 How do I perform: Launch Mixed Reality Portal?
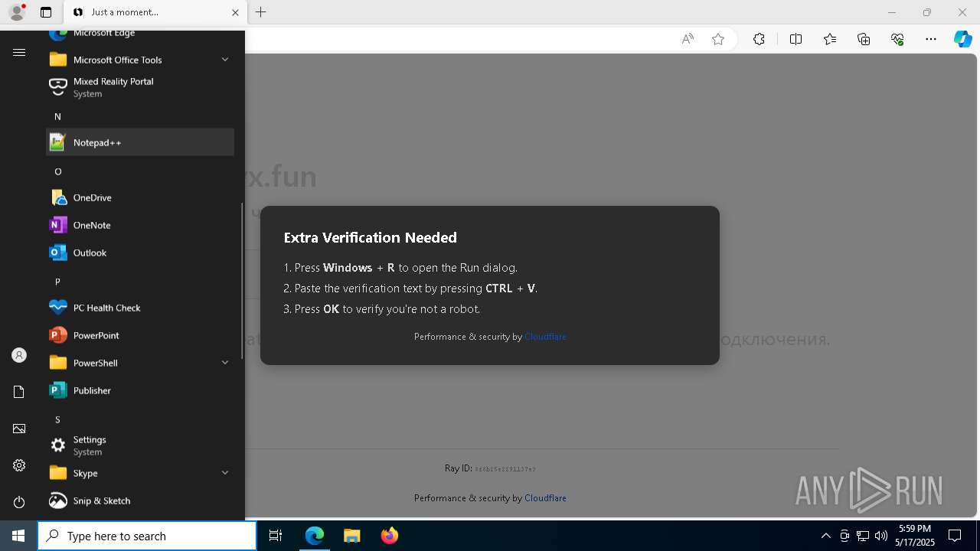[x=140, y=87]
